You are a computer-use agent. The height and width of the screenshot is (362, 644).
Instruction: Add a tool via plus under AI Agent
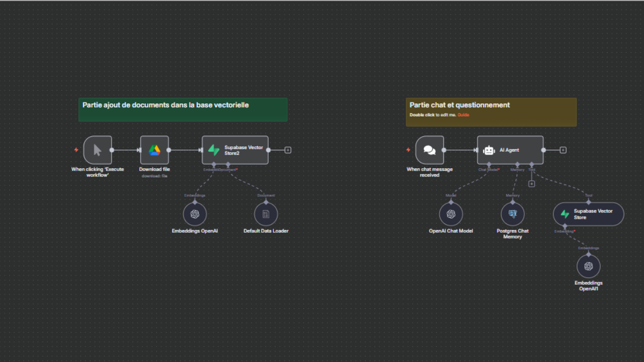[x=531, y=184]
